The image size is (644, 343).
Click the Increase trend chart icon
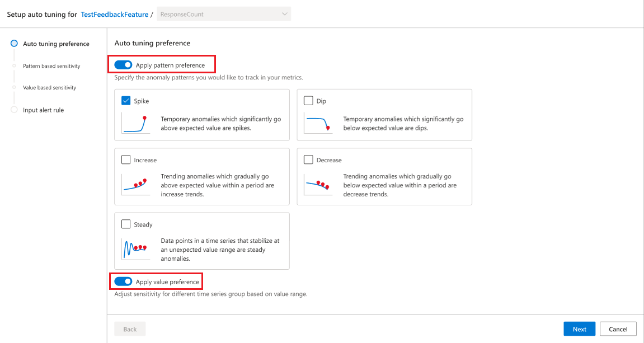(135, 185)
